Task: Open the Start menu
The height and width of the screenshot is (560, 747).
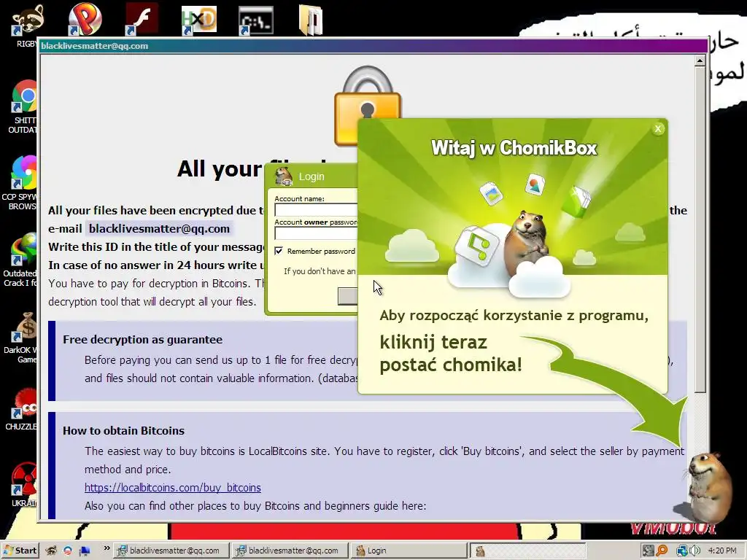Action: [x=20, y=551]
